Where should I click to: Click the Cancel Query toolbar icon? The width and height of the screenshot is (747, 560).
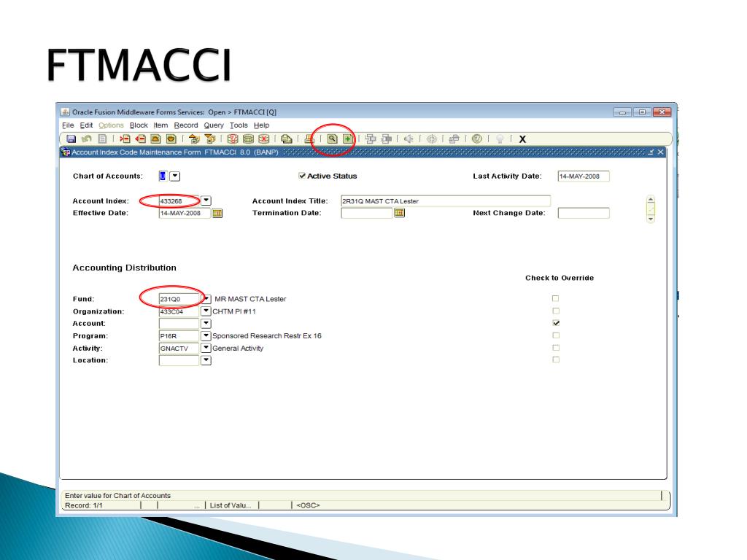point(263,139)
